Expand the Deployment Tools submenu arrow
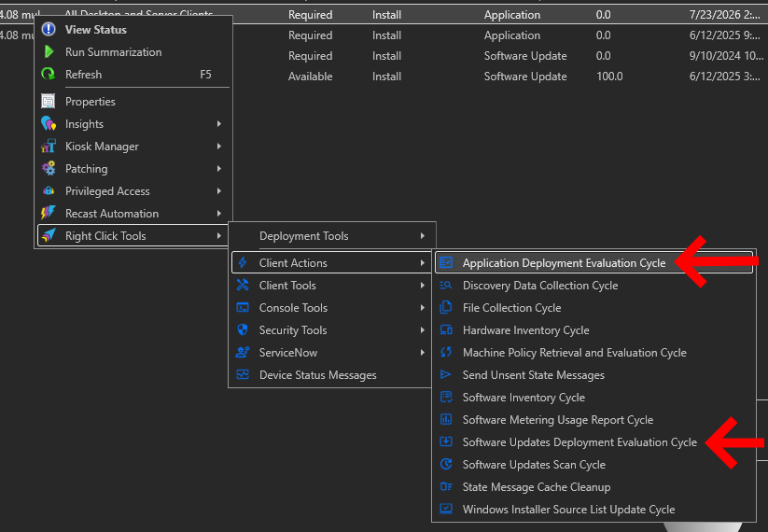 (x=422, y=235)
